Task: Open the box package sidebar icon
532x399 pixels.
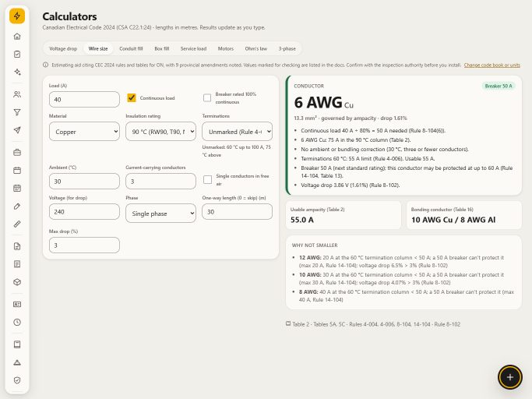Action: 17,282
